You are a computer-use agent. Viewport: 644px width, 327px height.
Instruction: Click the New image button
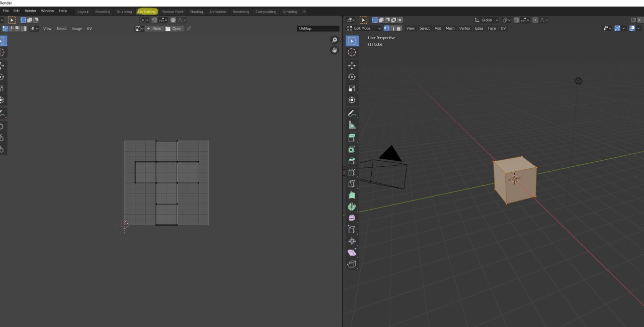[154, 29]
